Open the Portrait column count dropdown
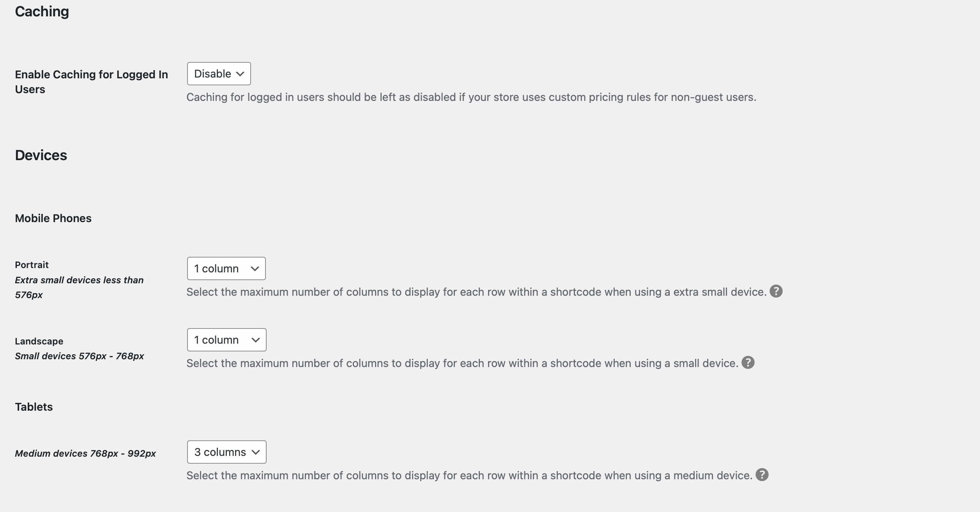Viewport: 980px width, 512px height. [x=226, y=268]
